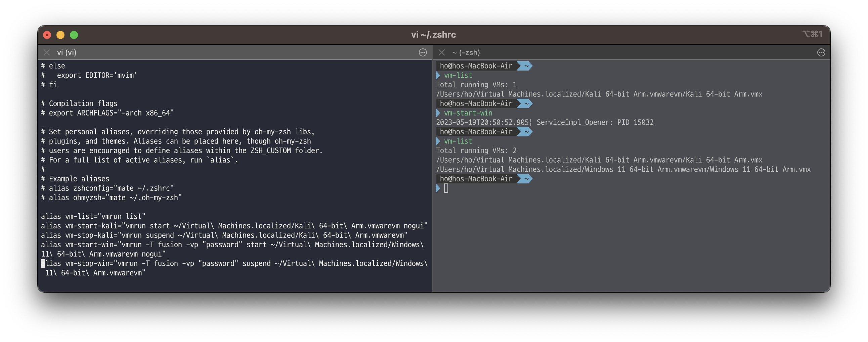
Task: Click the alias vm-list="vmrun list" line
Action: 93,216
